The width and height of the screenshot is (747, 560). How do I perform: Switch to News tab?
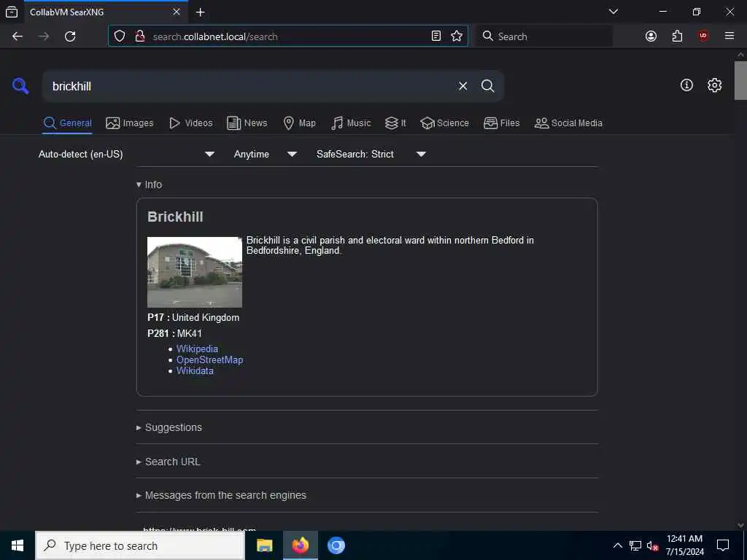coord(247,122)
